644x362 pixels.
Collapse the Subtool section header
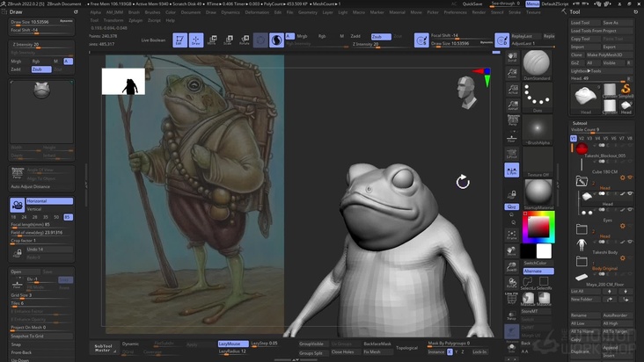click(580, 123)
